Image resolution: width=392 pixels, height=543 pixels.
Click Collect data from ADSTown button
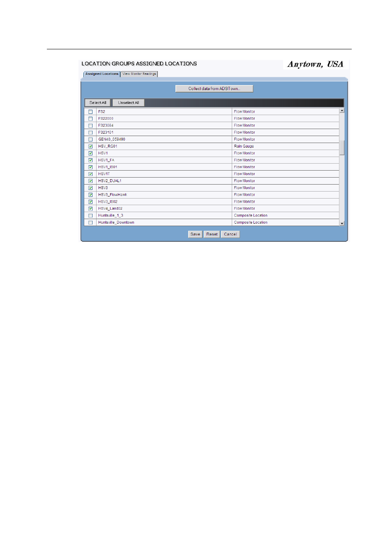pos(214,88)
